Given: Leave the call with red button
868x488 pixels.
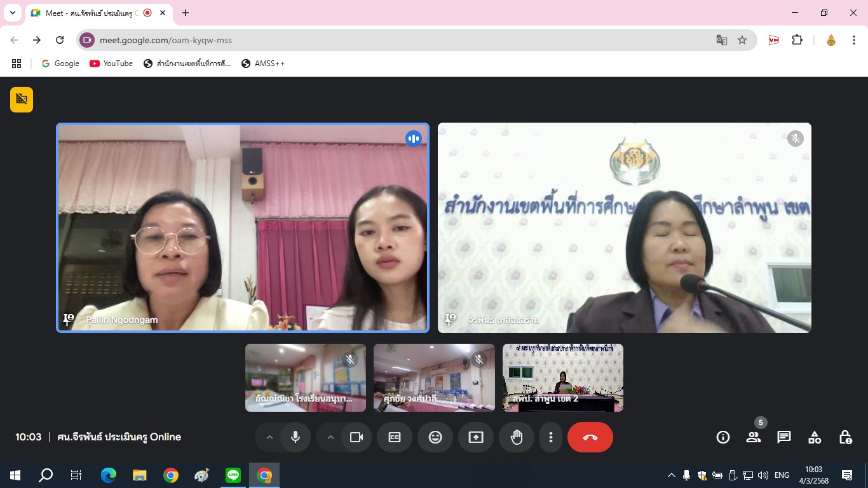Looking at the screenshot, I should tap(590, 437).
